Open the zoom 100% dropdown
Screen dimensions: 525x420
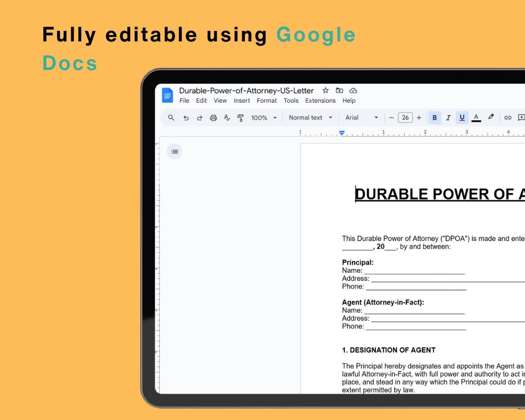tap(264, 117)
